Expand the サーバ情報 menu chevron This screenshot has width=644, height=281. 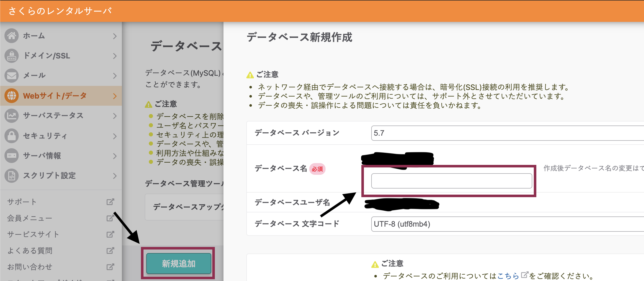click(115, 156)
